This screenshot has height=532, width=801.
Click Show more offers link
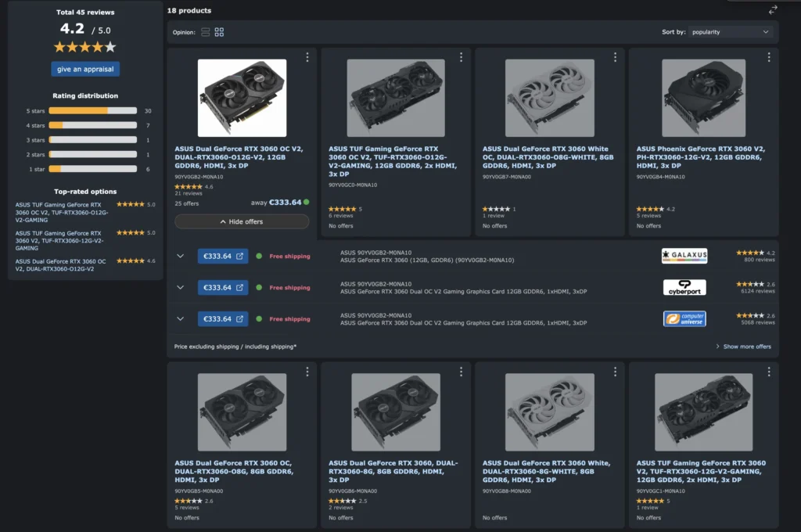744,347
